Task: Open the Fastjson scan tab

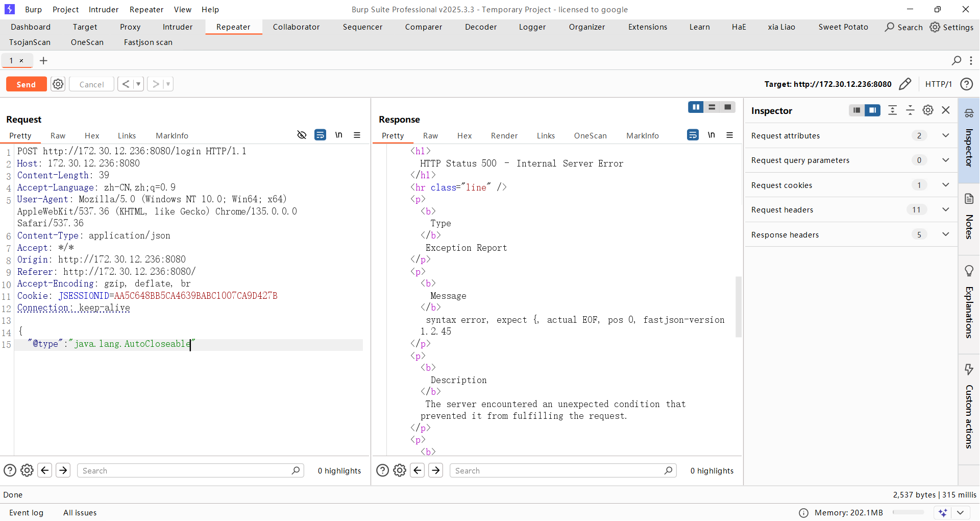Action: pos(148,42)
